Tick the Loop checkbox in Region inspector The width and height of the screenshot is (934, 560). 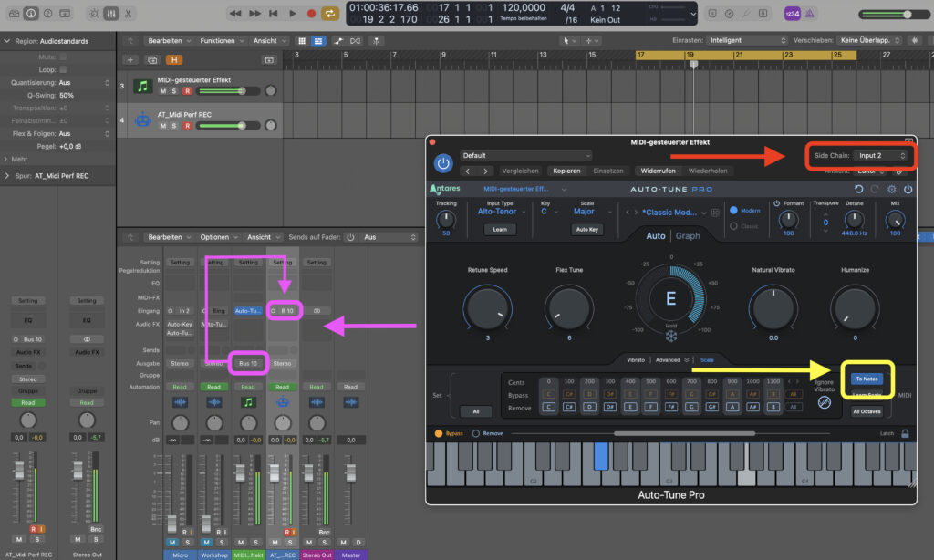pyautogui.click(x=63, y=69)
